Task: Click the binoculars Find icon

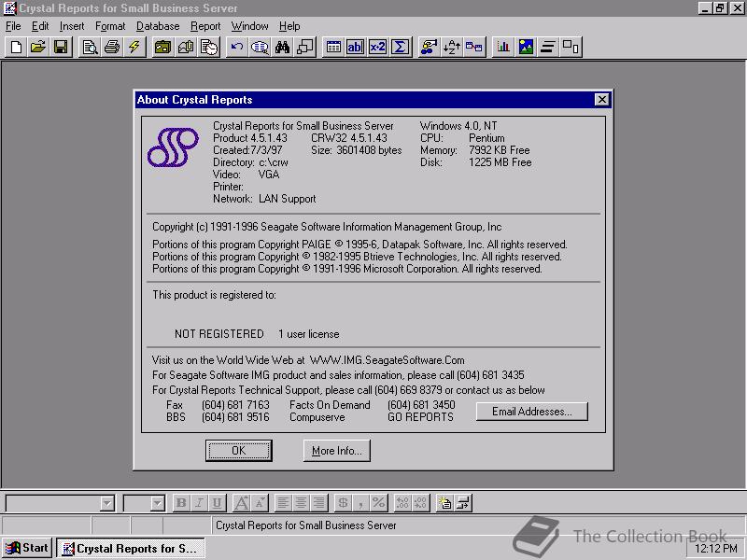Action: (282, 48)
